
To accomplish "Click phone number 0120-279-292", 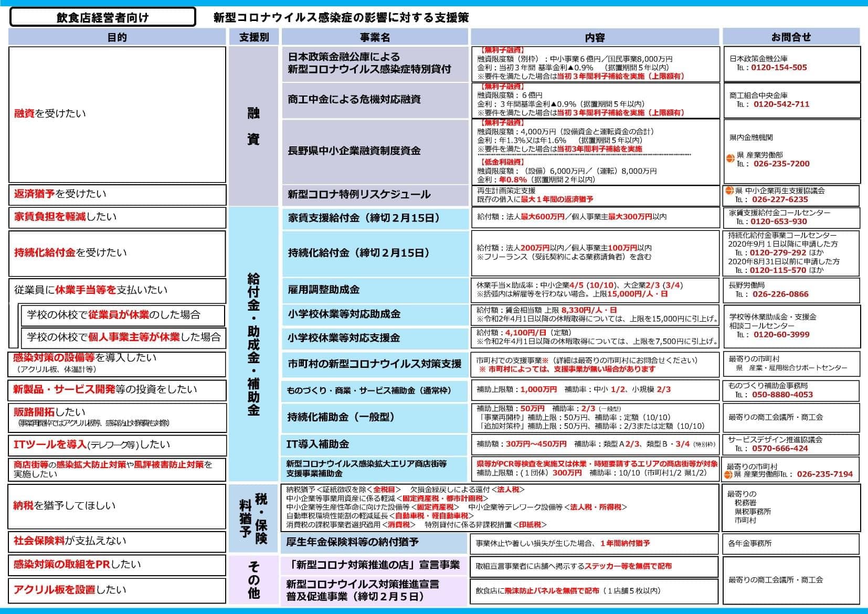I will click(x=778, y=253).
